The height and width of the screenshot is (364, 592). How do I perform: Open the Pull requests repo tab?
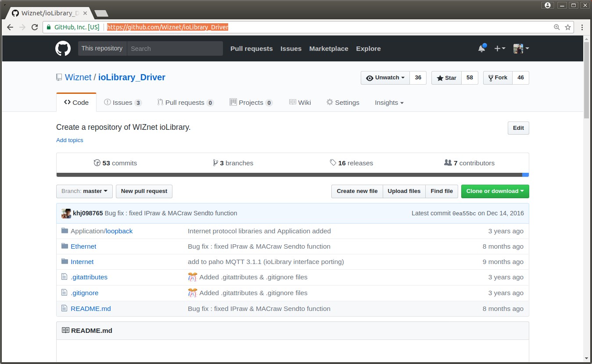tap(186, 103)
